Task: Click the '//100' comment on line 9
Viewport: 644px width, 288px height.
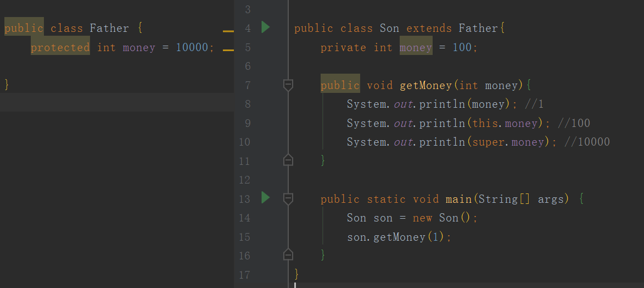Action: tap(574, 123)
